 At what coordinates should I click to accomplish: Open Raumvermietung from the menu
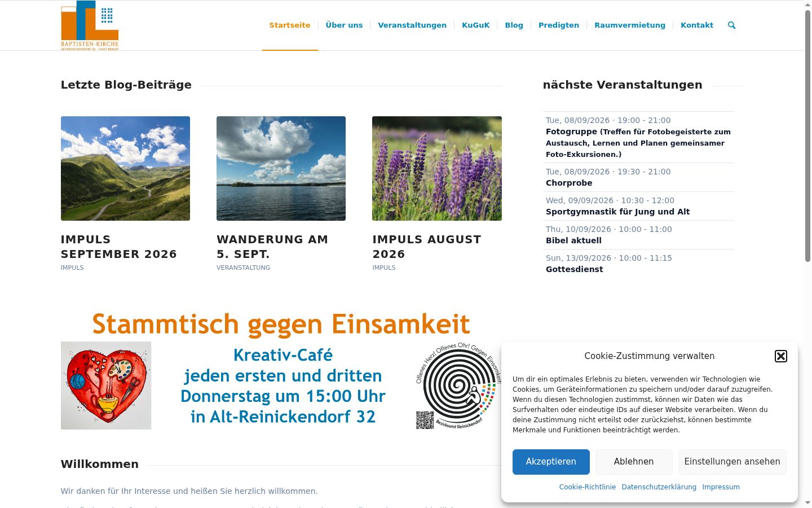point(630,25)
